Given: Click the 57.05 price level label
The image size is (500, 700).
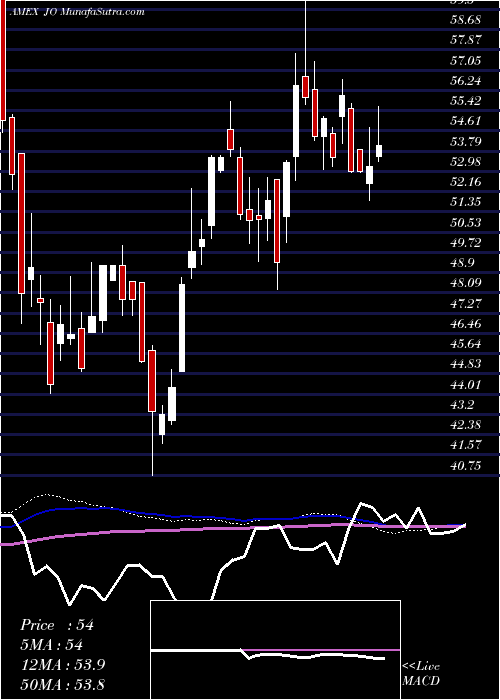Looking at the screenshot, I should (466, 60).
